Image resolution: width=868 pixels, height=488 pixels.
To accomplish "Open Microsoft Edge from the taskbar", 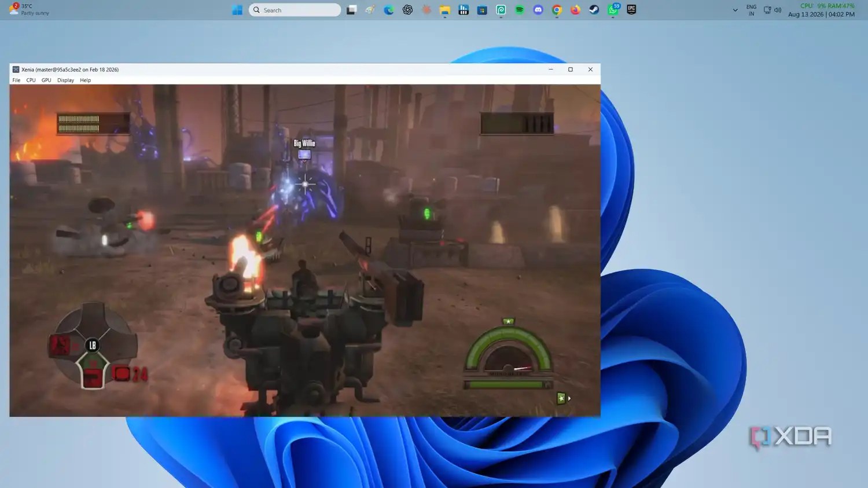I will (x=389, y=10).
